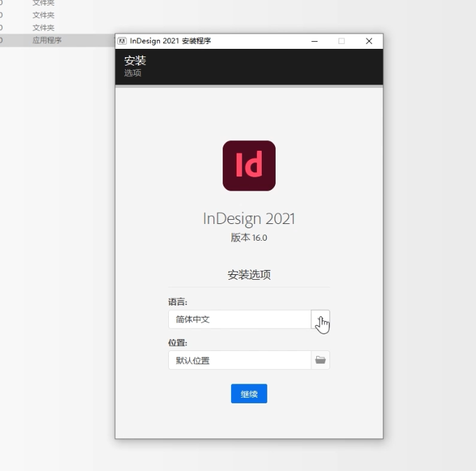Viewport: 476px width, 471px height.
Task: Click the 位置: label
Action: click(x=177, y=343)
